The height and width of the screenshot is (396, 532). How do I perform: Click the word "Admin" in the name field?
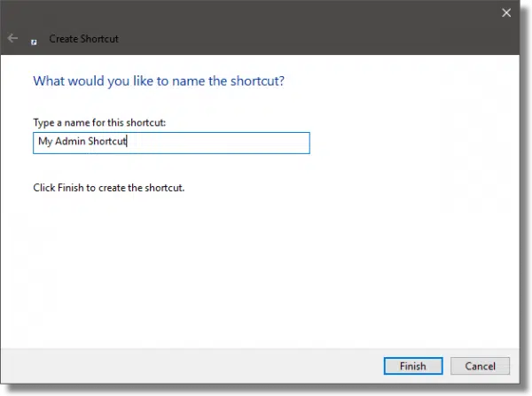pyautogui.click(x=73, y=143)
